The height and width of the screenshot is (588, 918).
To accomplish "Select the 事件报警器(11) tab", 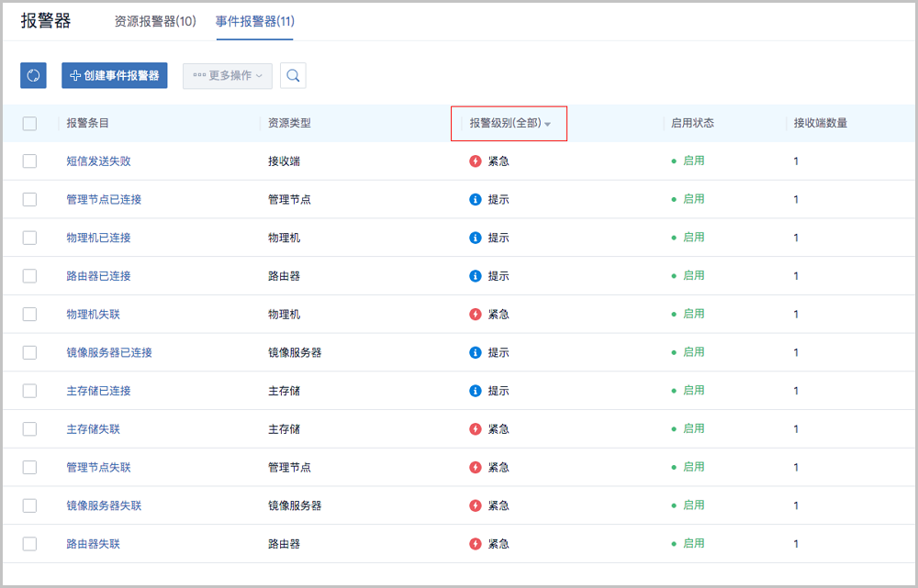I will pos(254,20).
